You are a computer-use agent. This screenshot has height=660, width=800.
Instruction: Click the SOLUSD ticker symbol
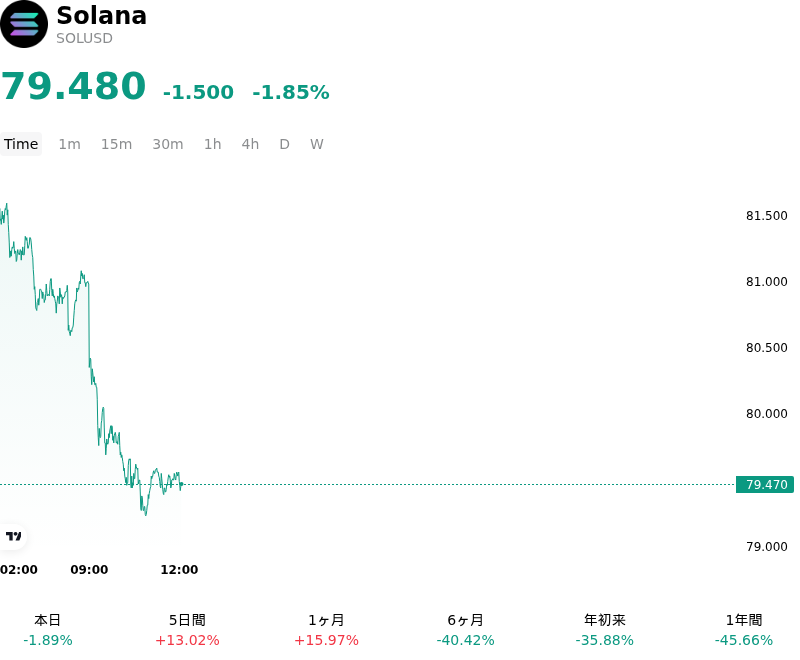84,38
